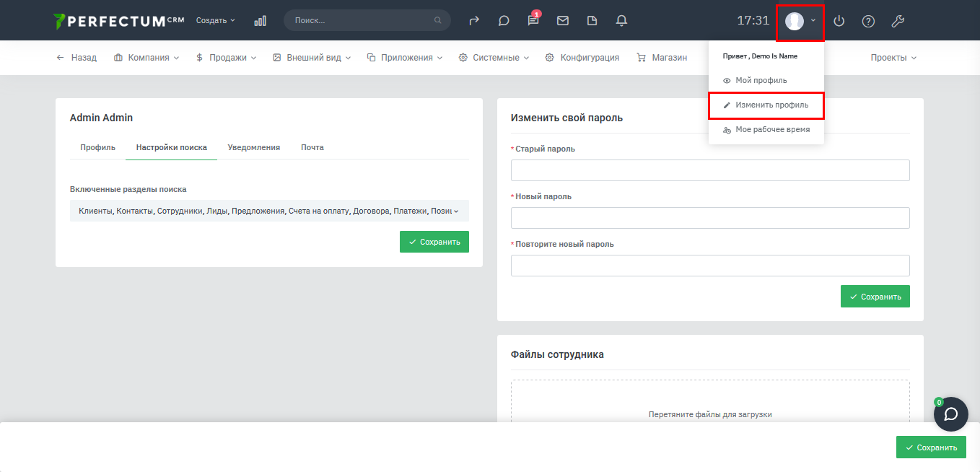Click the notifications bell icon
This screenshot has width=980, height=472.
pos(621,21)
